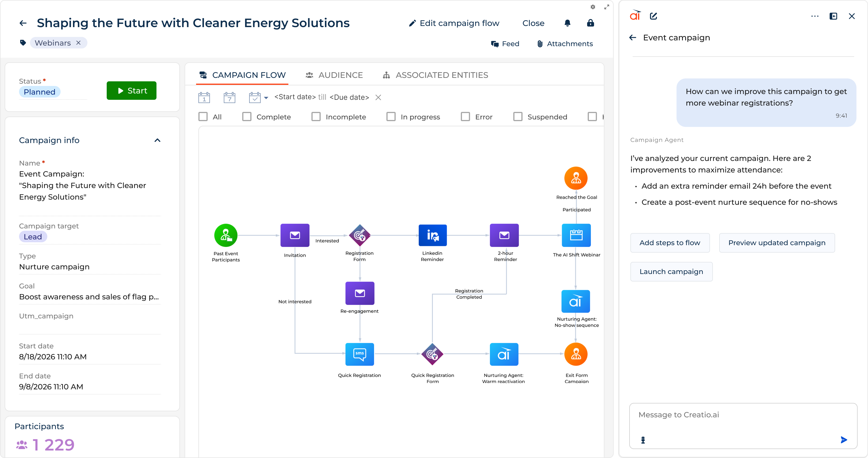Enable the All filter checkbox

(203, 117)
